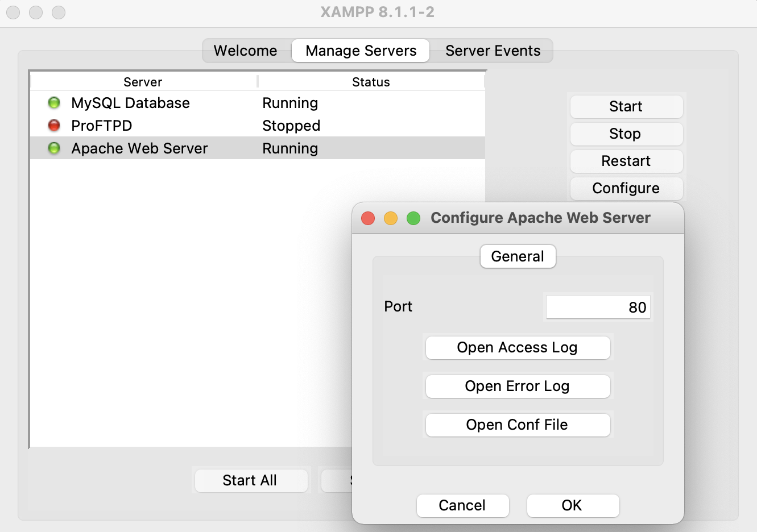Switch to the Welcome tab

(245, 51)
